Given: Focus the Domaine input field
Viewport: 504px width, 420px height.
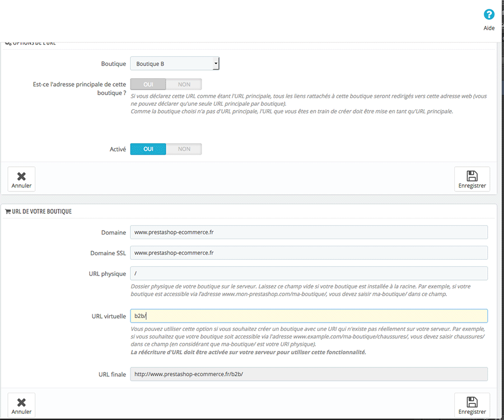Looking at the screenshot, I should 309,232.
